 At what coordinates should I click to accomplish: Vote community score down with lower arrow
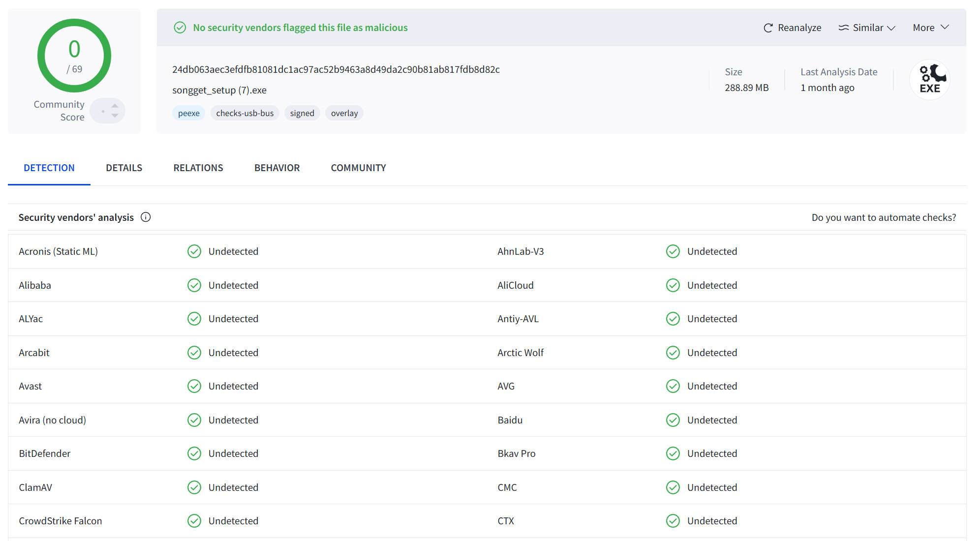tap(115, 116)
